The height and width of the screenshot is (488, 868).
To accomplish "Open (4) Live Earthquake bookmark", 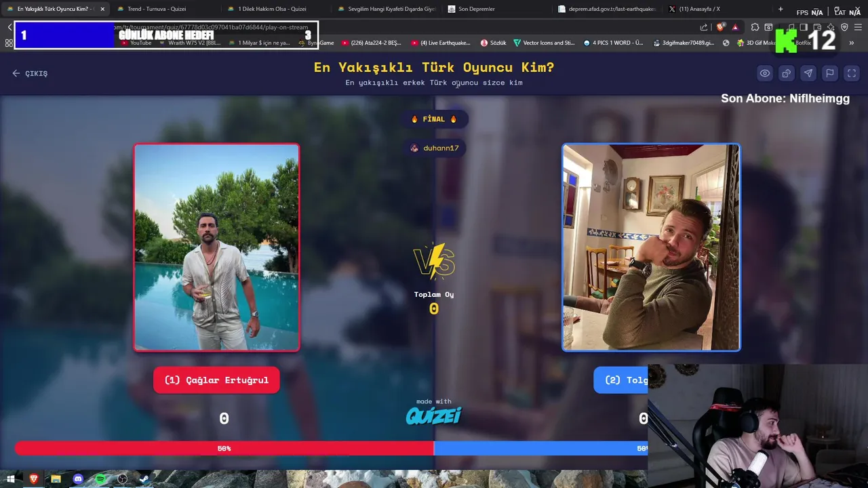I will coord(440,43).
